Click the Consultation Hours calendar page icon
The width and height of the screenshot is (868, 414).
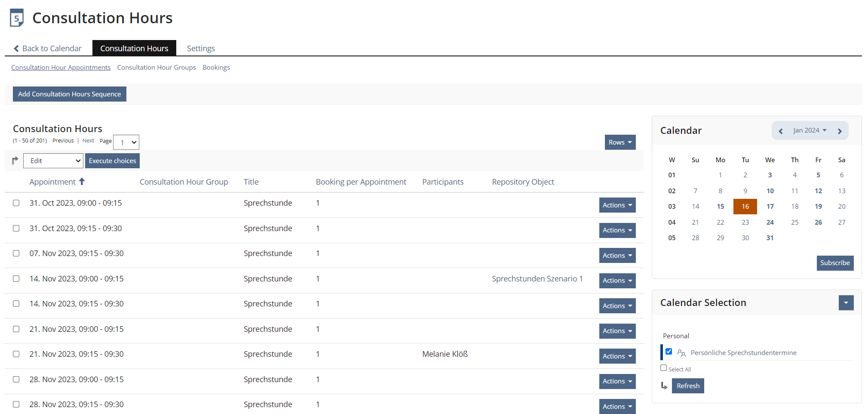(17, 18)
